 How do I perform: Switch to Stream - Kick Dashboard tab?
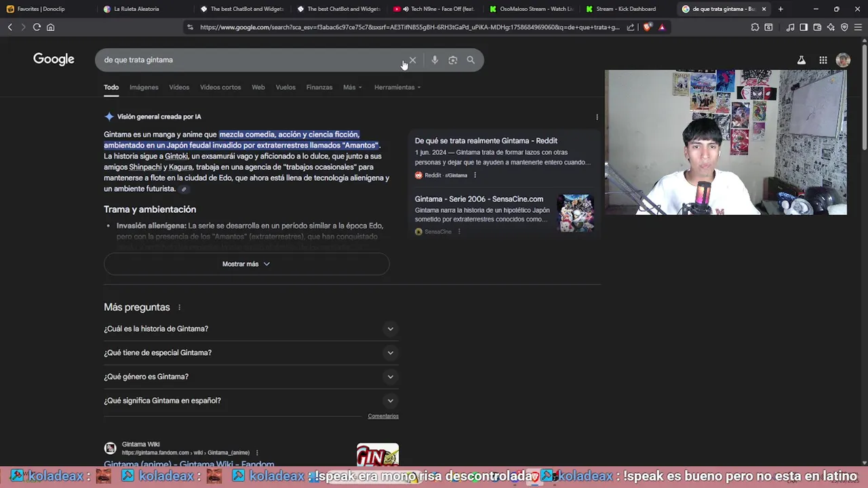tap(627, 9)
